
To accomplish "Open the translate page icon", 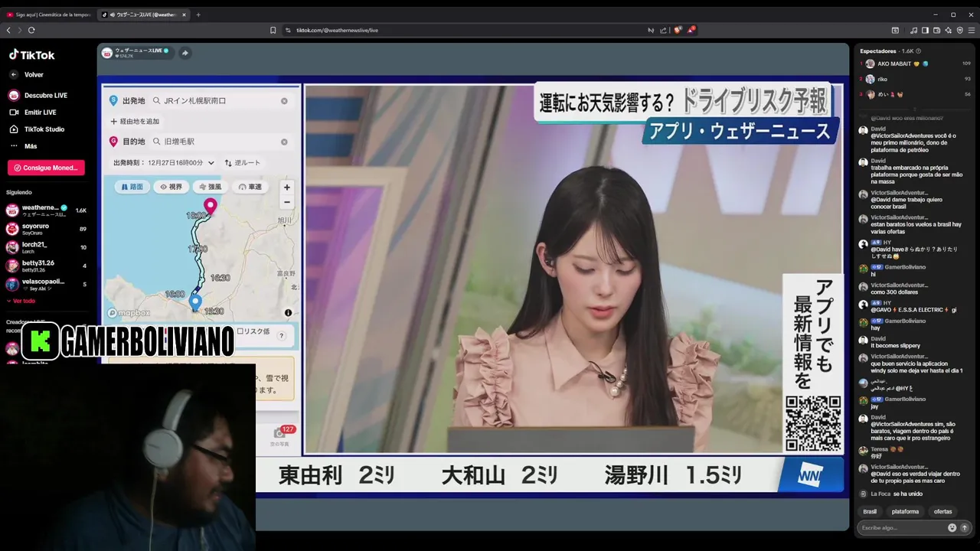I will point(651,30).
